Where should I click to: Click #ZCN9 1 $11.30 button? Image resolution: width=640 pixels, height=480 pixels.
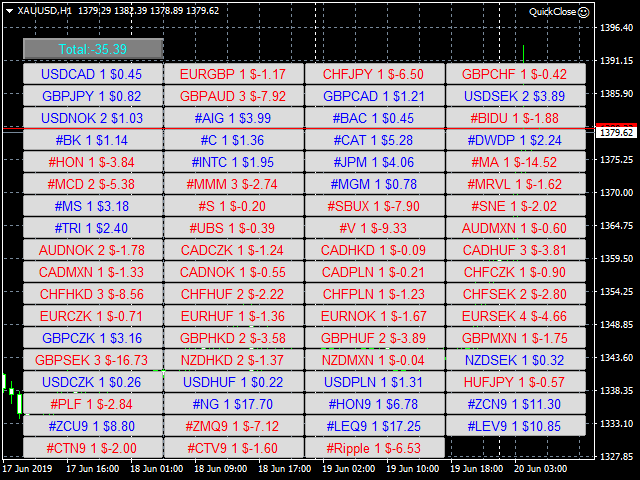[516, 404]
